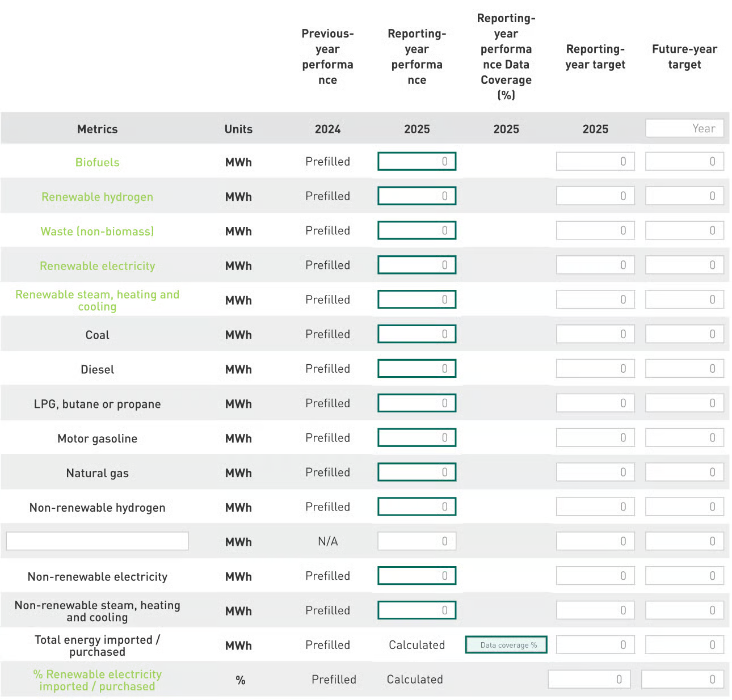Click Natural gas reporting-year target field
Viewport: 732px width, 700px height.
(595, 473)
